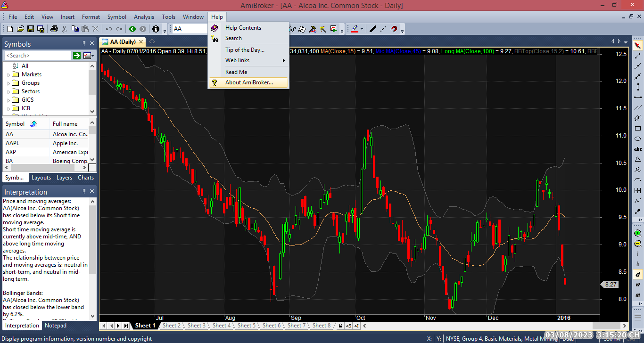The height and width of the screenshot is (343, 644).
Task: Select the Ellipse drawing tool
Action: pyautogui.click(x=638, y=139)
